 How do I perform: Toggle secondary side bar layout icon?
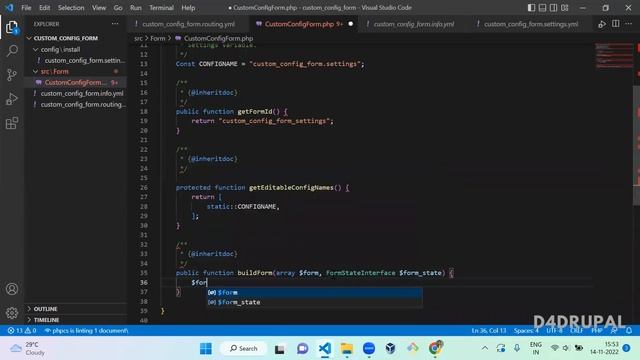point(553,7)
